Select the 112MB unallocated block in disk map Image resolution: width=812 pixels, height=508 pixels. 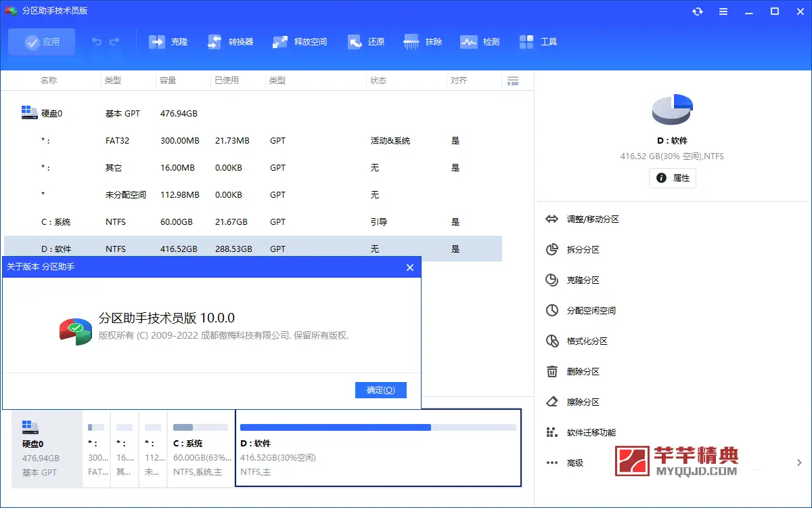(x=152, y=448)
